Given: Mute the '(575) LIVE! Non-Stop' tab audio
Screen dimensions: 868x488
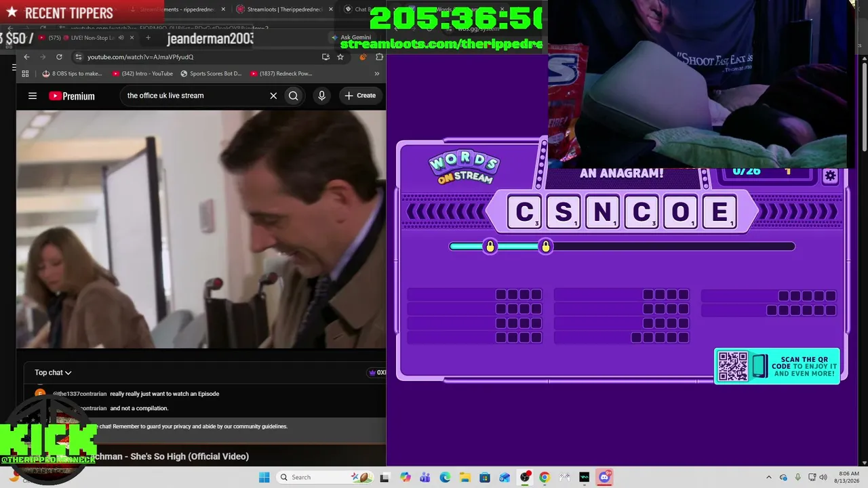Looking at the screenshot, I should pos(121,38).
